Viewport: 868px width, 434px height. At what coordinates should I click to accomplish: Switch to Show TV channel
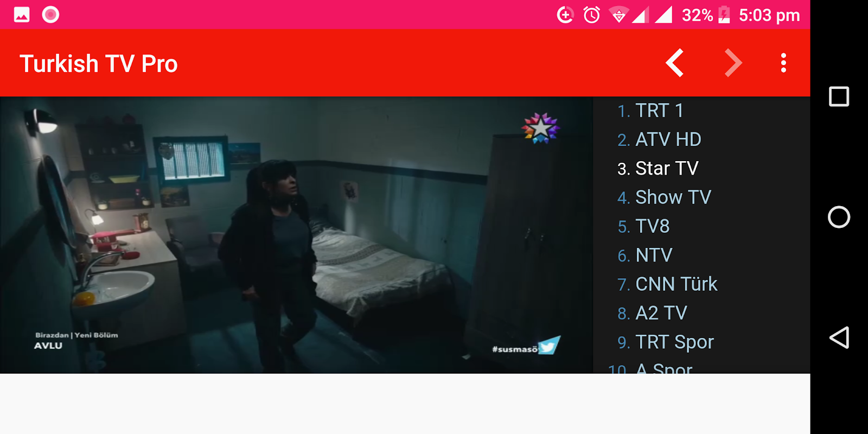tap(664, 197)
